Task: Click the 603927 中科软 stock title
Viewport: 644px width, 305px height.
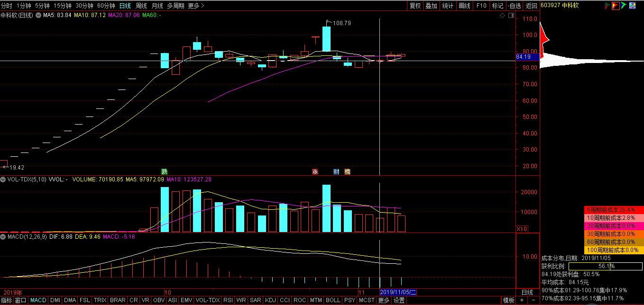Action: click(560, 6)
